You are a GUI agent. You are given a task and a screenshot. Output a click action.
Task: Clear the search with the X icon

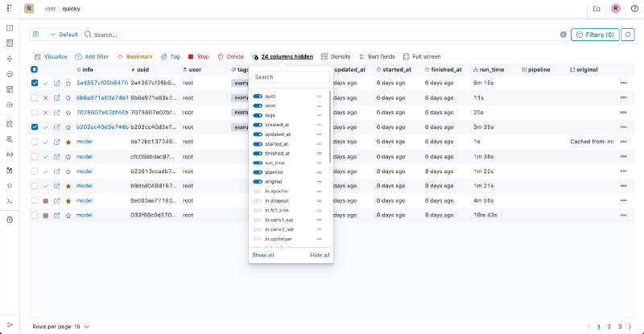pos(563,35)
